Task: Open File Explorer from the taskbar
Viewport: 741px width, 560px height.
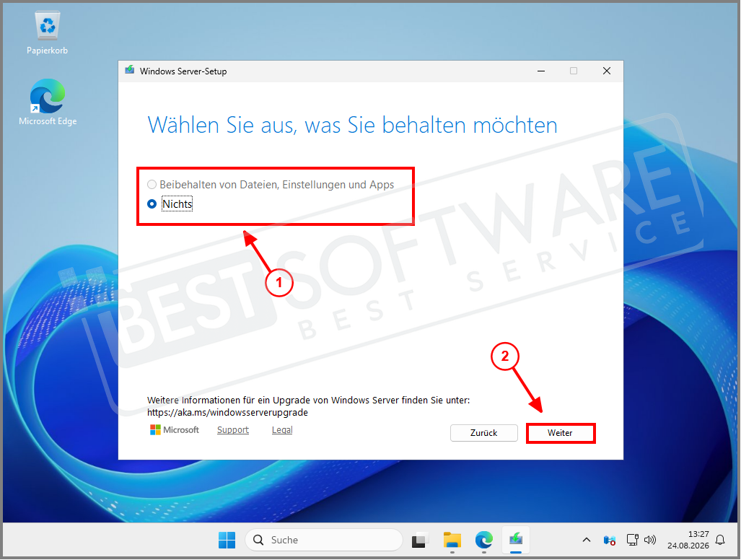Action: [452, 540]
